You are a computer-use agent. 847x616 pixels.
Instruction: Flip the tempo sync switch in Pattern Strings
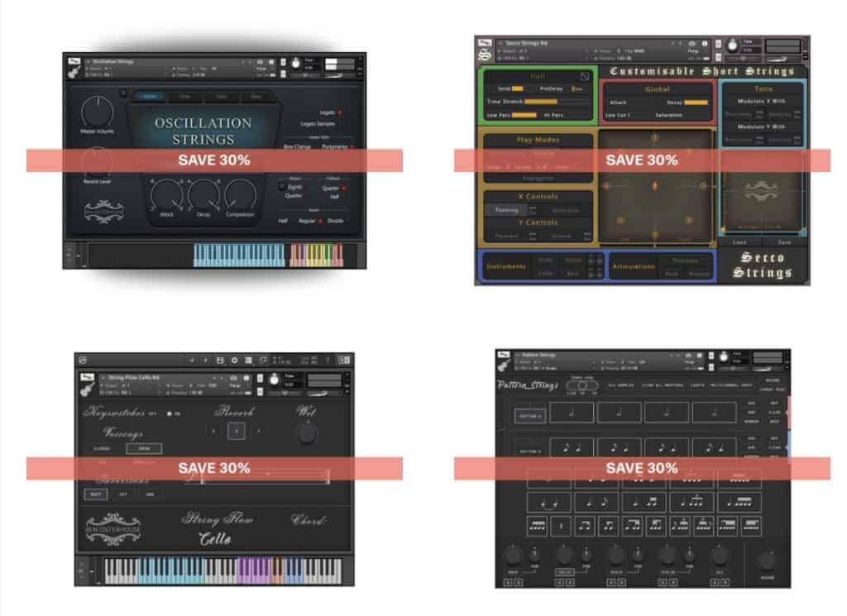pyautogui.click(x=581, y=385)
